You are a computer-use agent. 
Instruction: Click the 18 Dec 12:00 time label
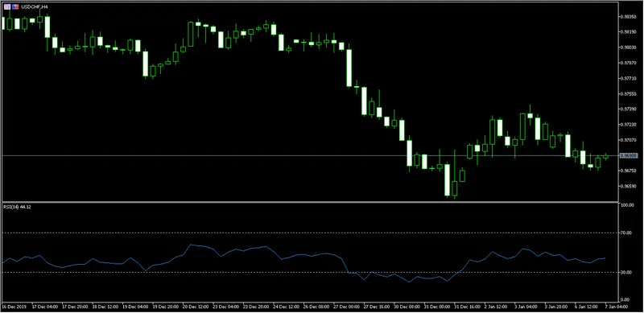coord(105,306)
